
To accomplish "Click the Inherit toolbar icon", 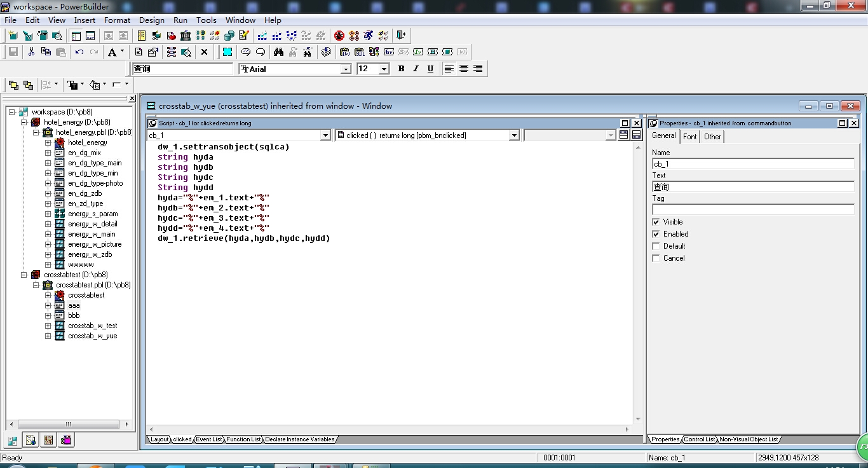I will pos(27,36).
